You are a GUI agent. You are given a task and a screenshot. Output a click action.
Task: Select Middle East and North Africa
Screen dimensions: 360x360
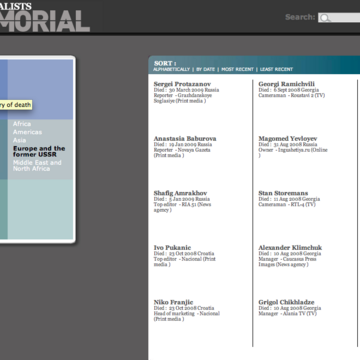37,166
